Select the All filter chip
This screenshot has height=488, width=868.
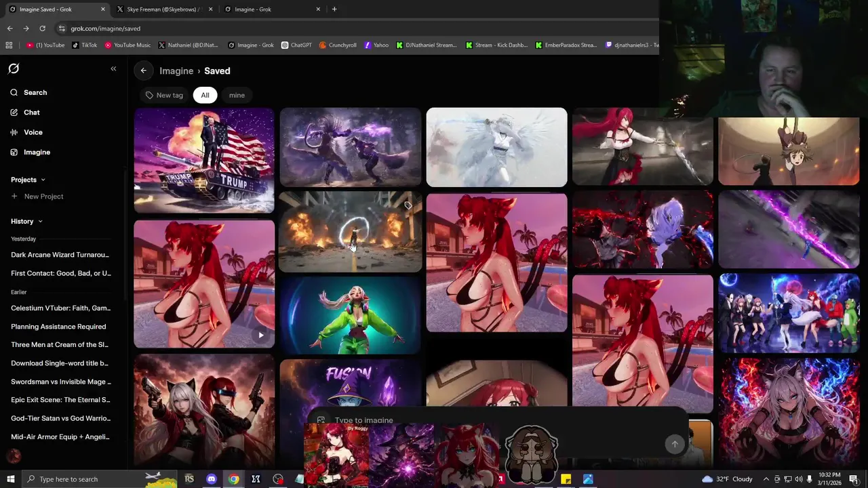click(x=205, y=95)
